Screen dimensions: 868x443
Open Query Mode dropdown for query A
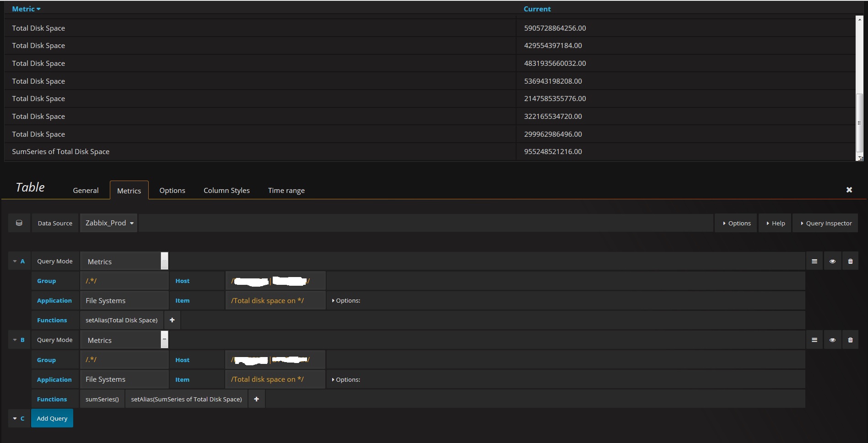pyautogui.click(x=124, y=261)
